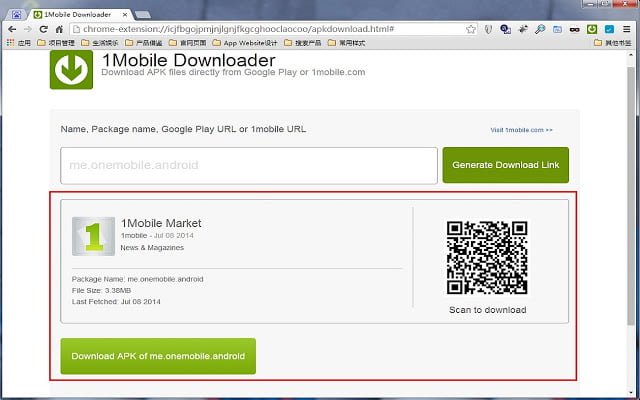Switch to the pinned paw icon tab

point(16,15)
